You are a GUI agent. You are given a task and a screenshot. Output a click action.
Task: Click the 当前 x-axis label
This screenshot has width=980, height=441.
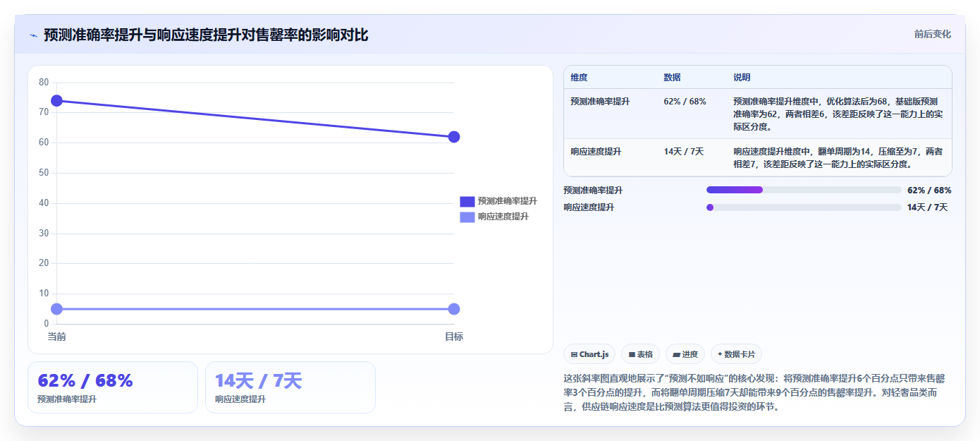(x=57, y=337)
